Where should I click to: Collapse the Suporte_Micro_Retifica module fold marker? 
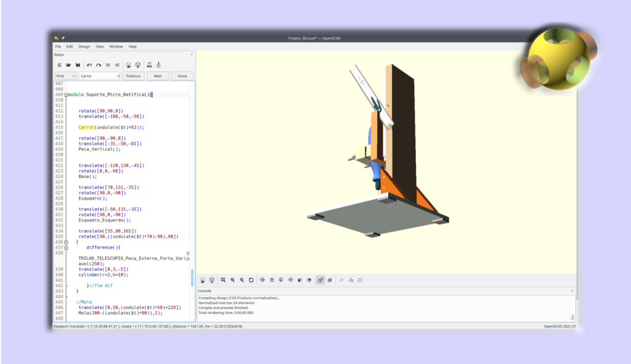click(x=66, y=94)
